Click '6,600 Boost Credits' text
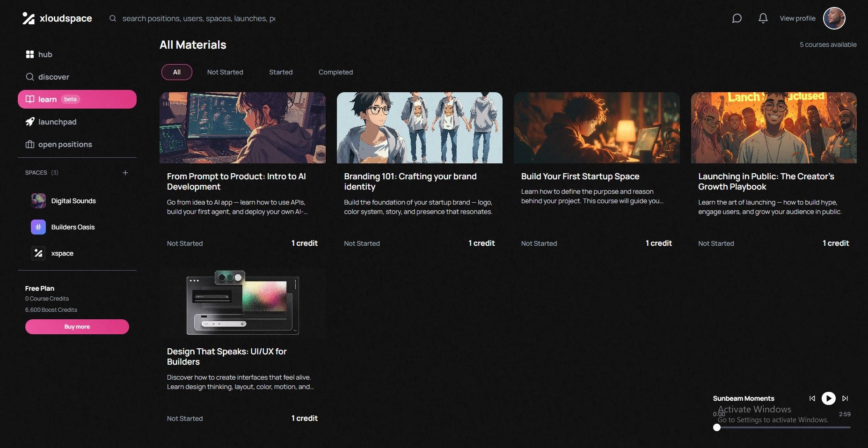The height and width of the screenshot is (448, 868). [x=51, y=310]
